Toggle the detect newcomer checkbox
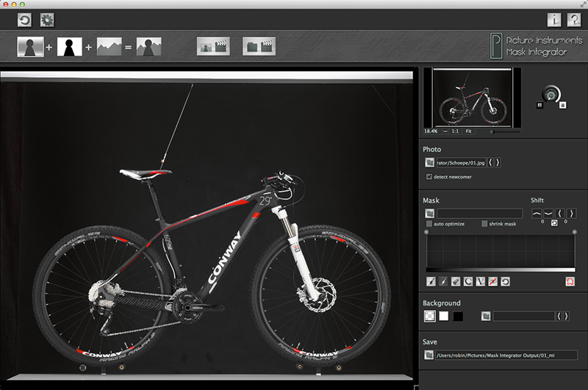 (x=429, y=176)
